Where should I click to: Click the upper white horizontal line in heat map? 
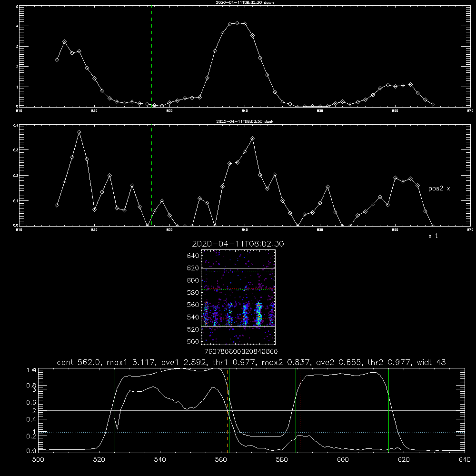click(238, 268)
